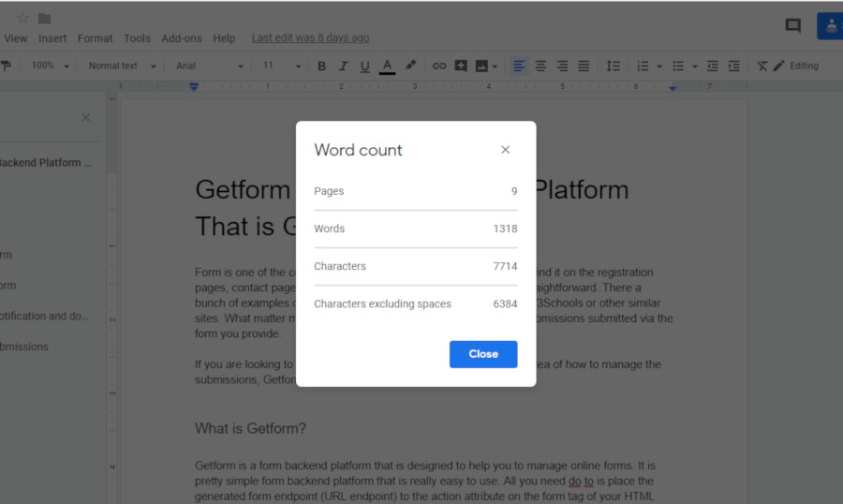Viewport: 843px width, 504px height.
Task: Click the right indent ruler marker
Action: (672, 87)
